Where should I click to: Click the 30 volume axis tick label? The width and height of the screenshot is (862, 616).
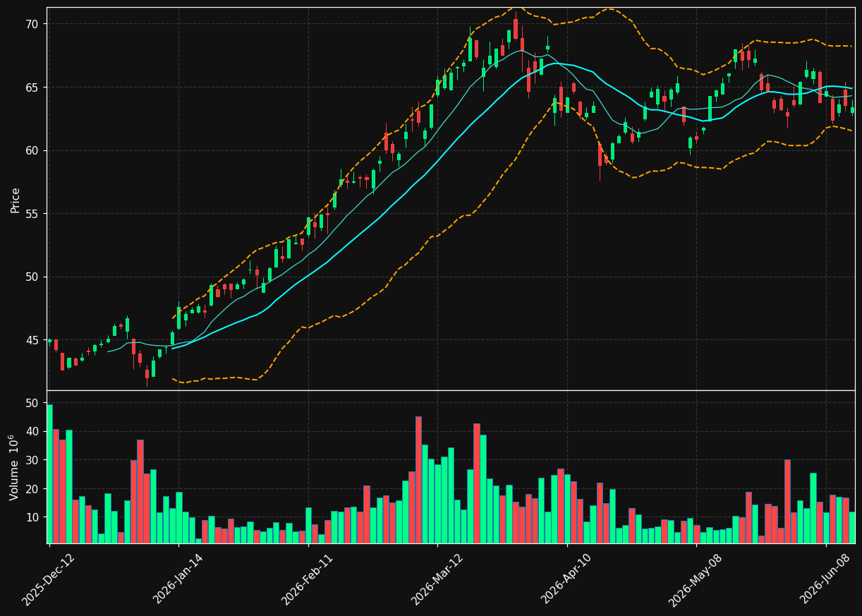32,460
